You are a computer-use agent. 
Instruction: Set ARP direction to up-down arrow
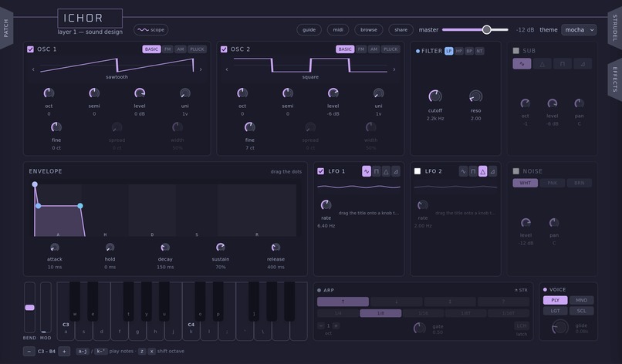pyautogui.click(x=450, y=302)
